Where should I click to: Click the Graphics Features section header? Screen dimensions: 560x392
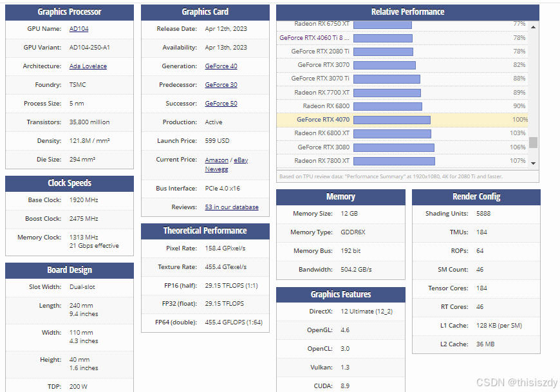pos(341,295)
